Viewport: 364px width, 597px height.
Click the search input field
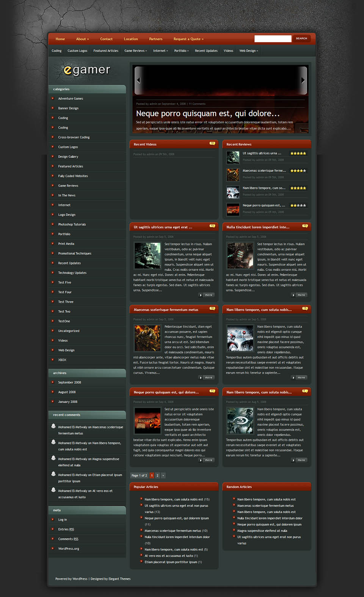[x=273, y=39]
